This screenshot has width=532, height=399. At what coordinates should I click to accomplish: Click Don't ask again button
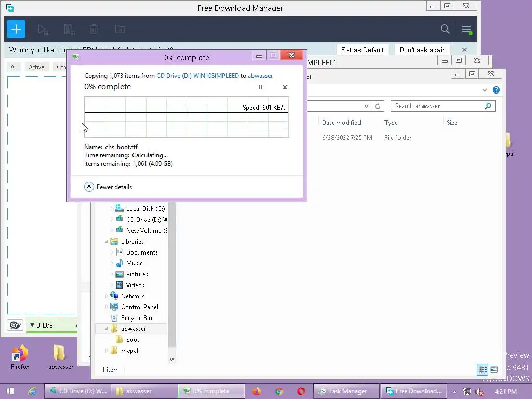tap(422, 50)
